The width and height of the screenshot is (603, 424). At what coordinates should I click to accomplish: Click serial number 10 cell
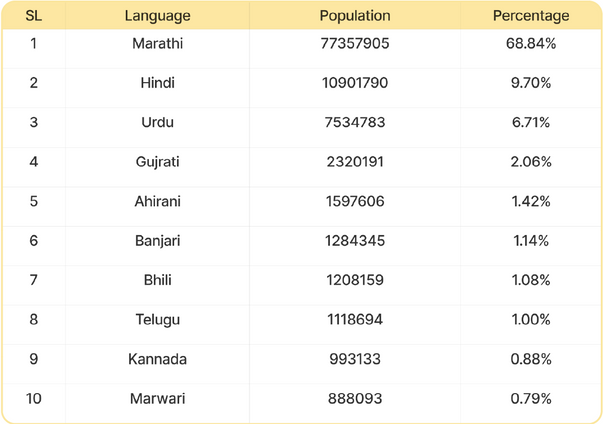(33, 399)
